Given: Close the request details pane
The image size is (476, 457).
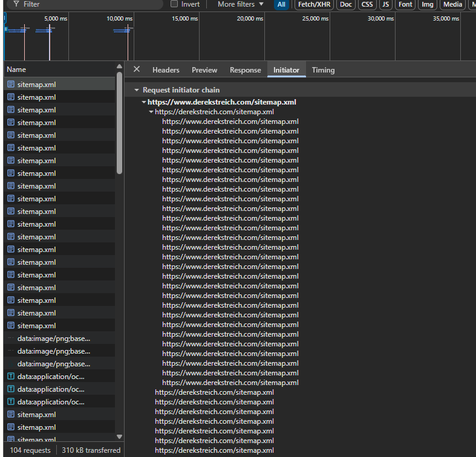Looking at the screenshot, I should (137, 69).
